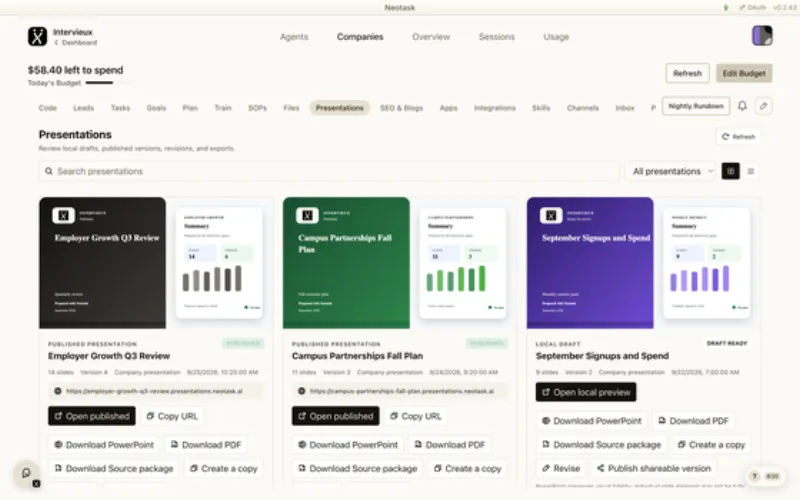
Task: Go back to Dashboard link
Action: coord(76,43)
